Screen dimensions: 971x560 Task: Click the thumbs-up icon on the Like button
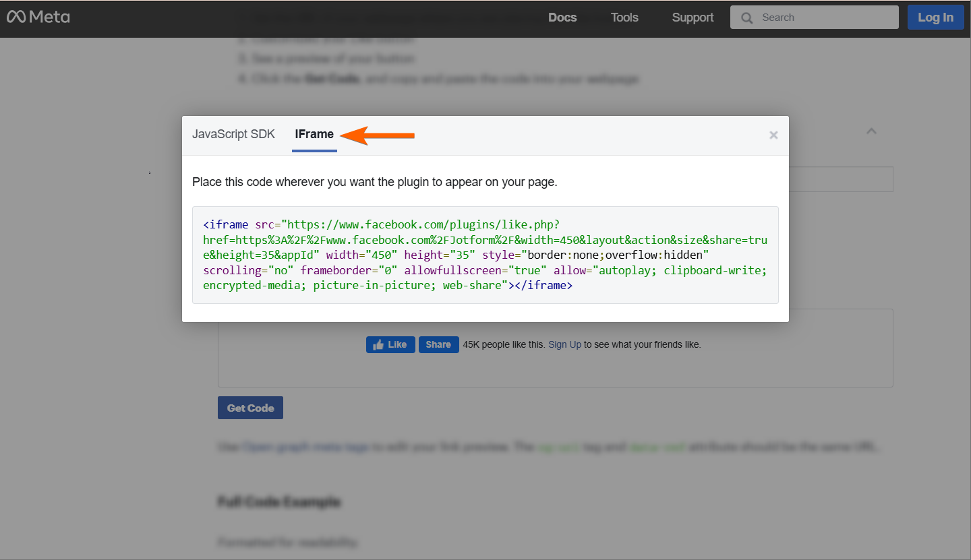tap(378, 344)
